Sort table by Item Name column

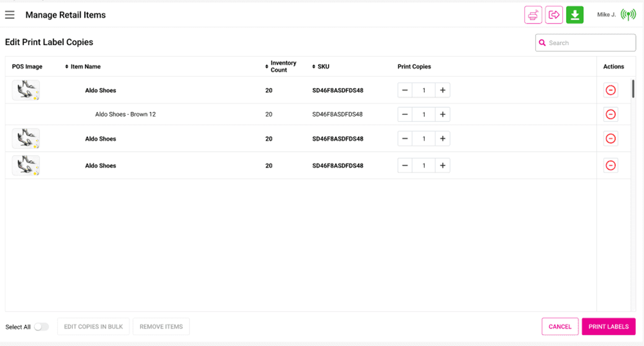click(85, 66)
